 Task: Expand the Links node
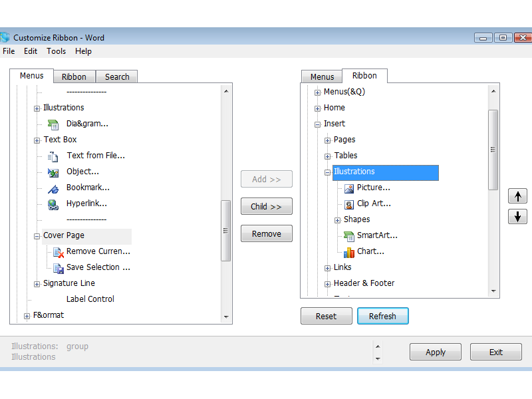(327, 267)
